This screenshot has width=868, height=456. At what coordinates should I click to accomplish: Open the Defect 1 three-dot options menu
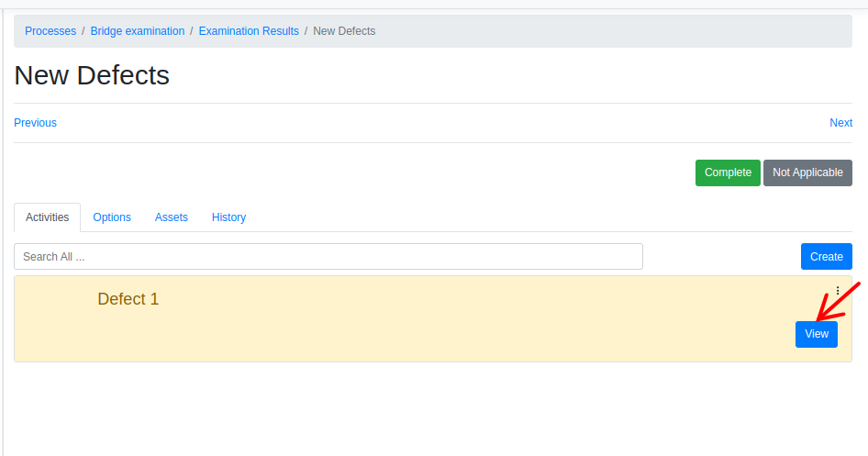pos(838,290)
